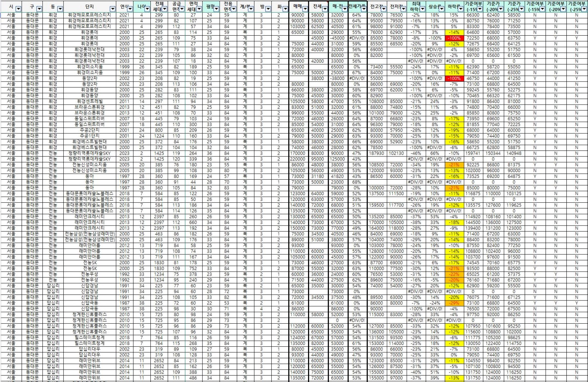The image size is (588, 382).
Task: Open the 계/복 column filter dropdown
Action: coord(251,8)
